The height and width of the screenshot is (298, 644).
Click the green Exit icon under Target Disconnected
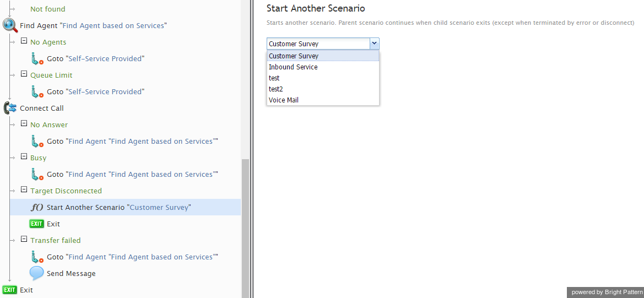coord(36,224)
